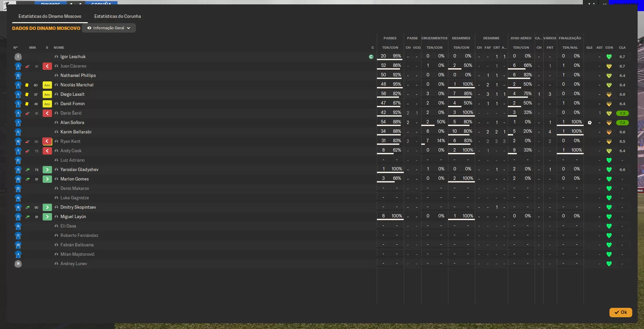Image resolution: width=644 pixels, height=329 pixels.
Task: Switch to Estatísticas do Corunha tab
Action: (x=117, y=16)
